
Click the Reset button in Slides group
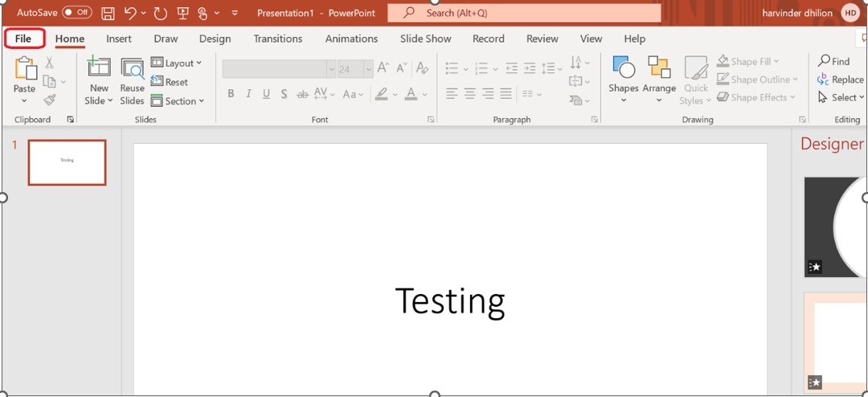170,82
